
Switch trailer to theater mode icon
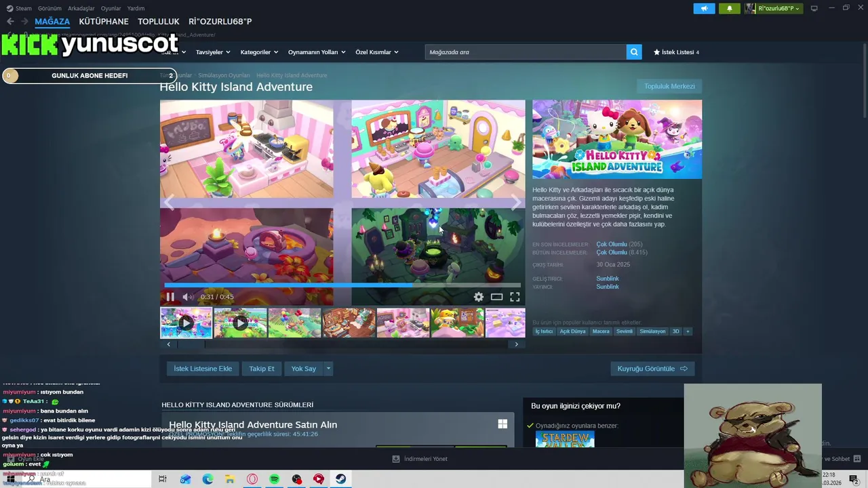click(x=497, y=297)
